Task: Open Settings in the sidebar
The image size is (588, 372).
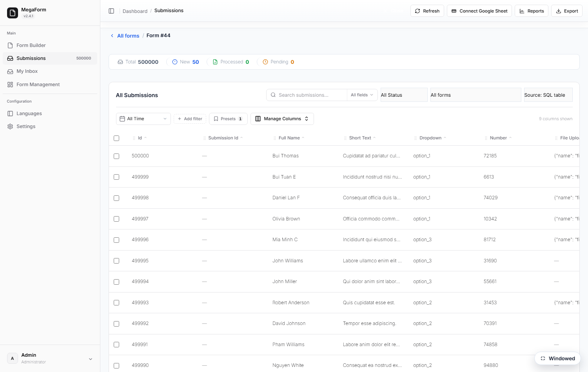Action: 50,126
